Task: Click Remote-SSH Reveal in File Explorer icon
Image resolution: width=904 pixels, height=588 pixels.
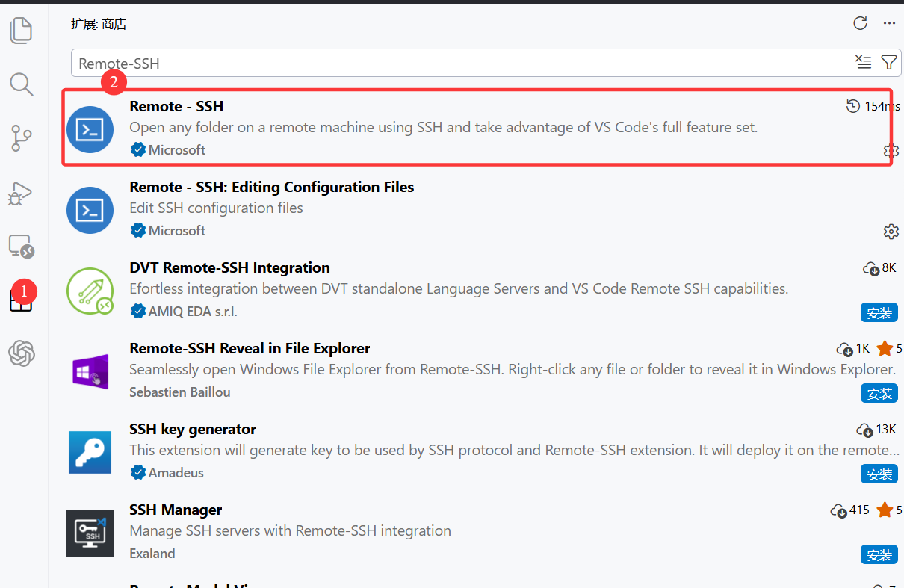Action: (x=90, y=371)
